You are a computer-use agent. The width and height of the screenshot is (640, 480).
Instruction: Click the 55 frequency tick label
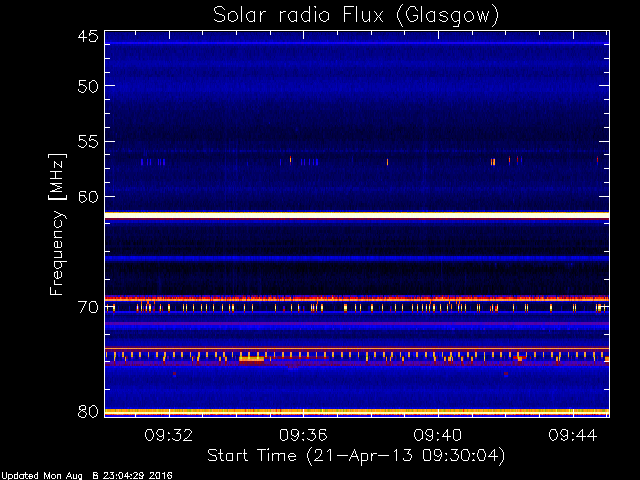88,142
